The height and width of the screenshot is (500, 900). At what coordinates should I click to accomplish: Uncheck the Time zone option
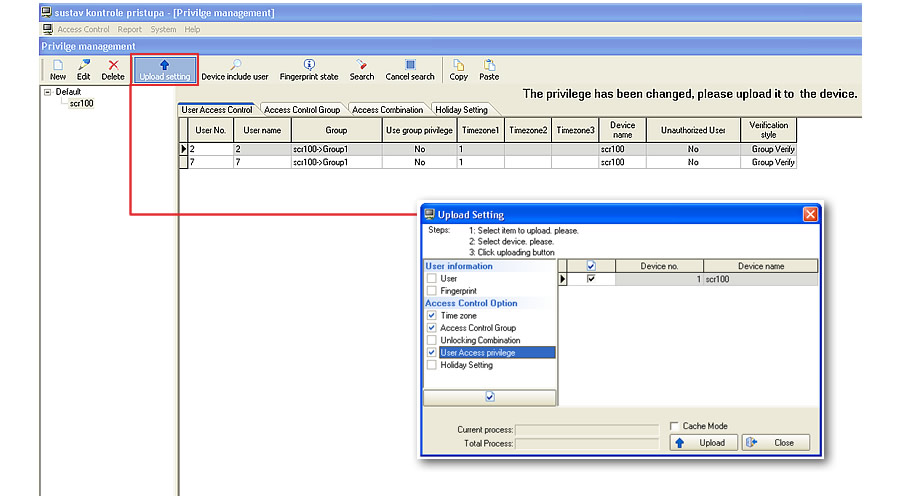tap(432, 315)
